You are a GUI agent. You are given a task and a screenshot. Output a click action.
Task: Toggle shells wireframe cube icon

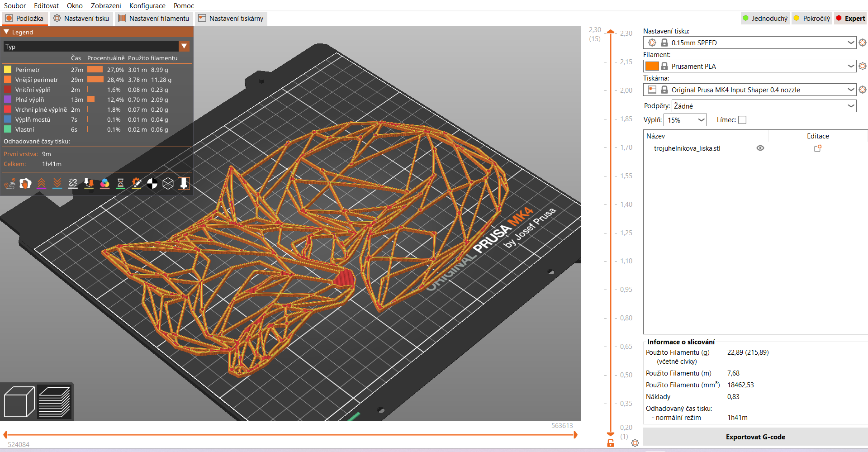[168, 183]
